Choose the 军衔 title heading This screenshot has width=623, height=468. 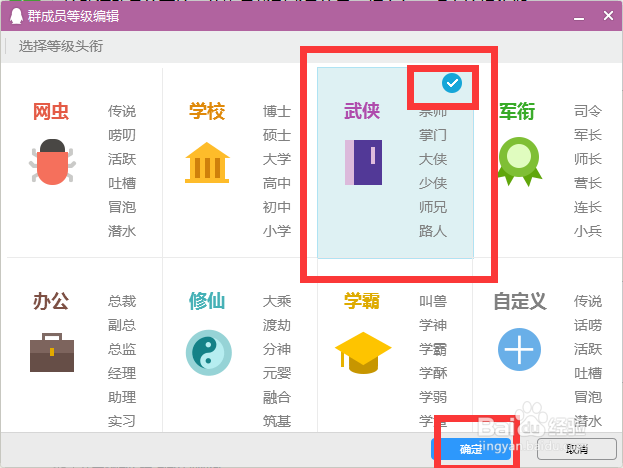click(517, 111)
